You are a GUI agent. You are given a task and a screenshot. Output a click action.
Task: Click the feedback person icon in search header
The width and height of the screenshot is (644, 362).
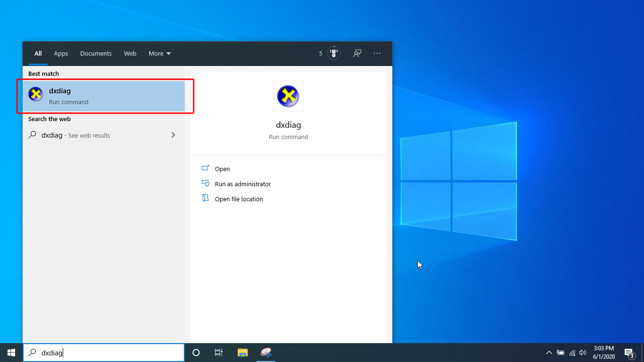[x=357, y=53]
